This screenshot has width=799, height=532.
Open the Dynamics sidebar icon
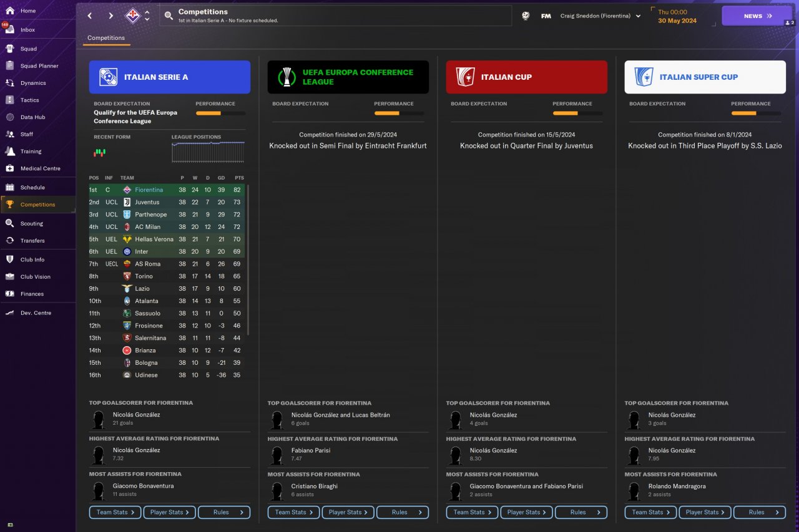[9, 83]
